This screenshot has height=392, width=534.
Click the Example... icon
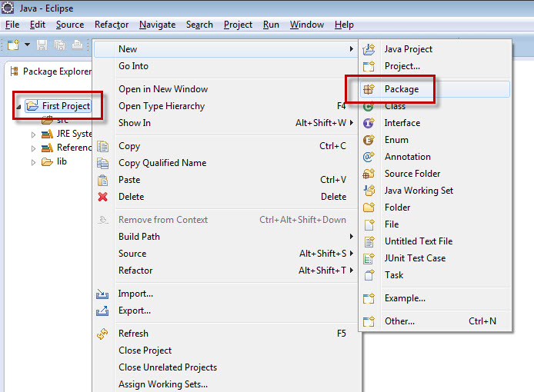[369, 298]
